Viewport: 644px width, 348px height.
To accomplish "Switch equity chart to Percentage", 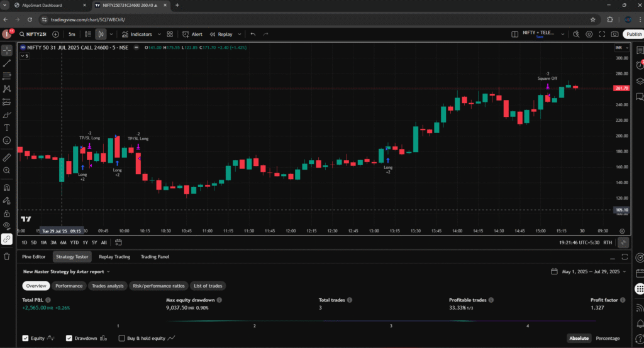I will point(608,338).
